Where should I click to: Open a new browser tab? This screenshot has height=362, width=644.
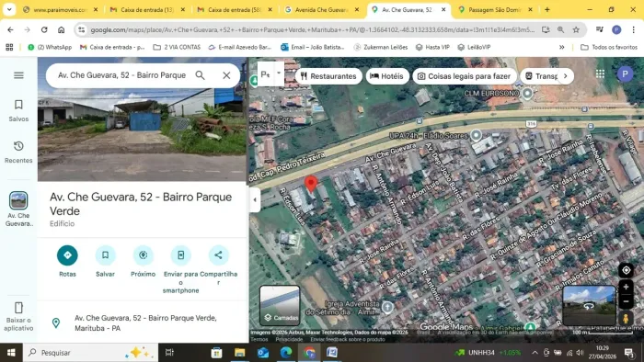click(547, 9)
